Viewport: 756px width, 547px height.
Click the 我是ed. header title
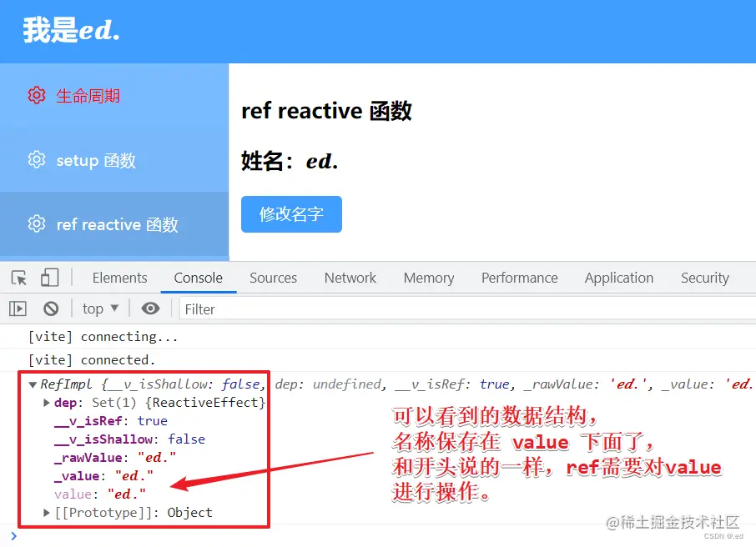pyautogui.click(x=72, y=30)
